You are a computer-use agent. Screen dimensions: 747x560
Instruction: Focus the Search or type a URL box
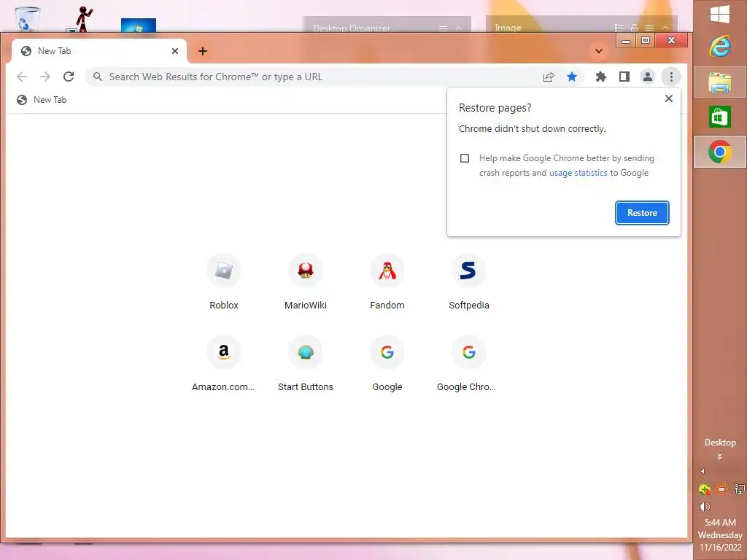tap(314, 77)
